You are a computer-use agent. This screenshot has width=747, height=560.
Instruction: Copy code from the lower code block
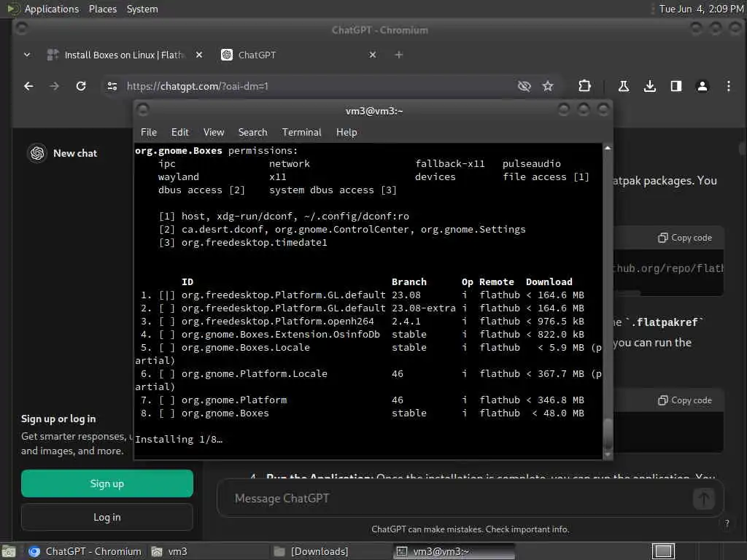click(x=684, y=400)
